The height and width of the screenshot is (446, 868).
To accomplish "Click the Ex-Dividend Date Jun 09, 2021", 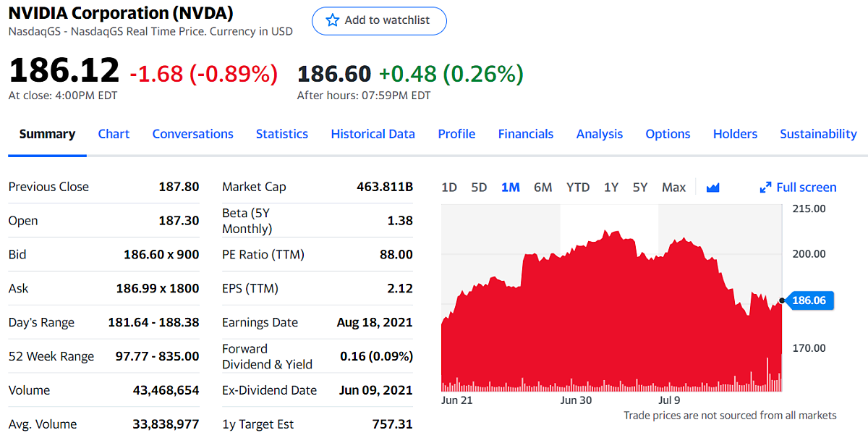I will click(375, 390).
